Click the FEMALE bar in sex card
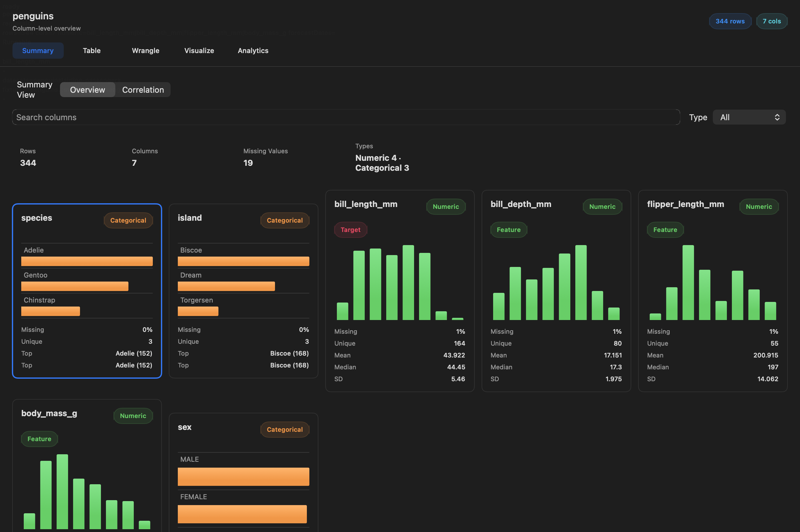Viewport: 800px width, 532px height. (x=242, y=514)
